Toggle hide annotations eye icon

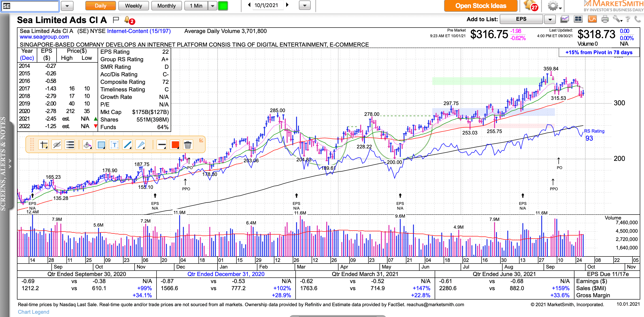tap(57, 145)
